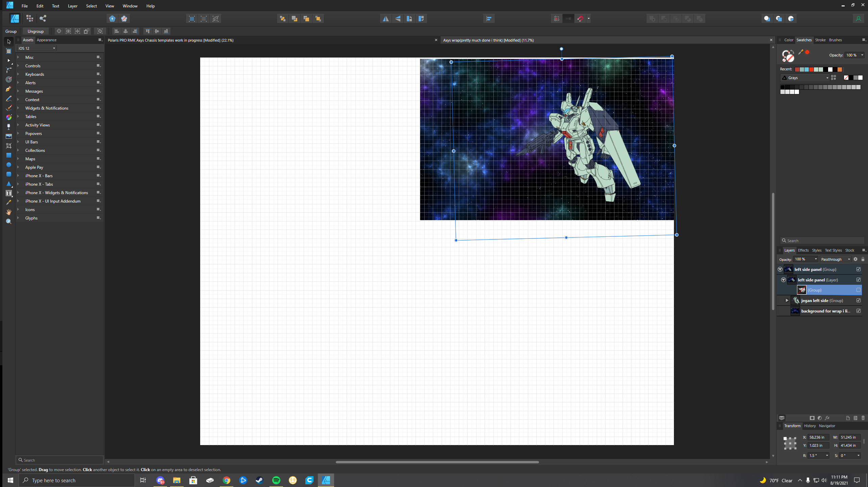Select the Node tool
868x487 pixels.
9,61
